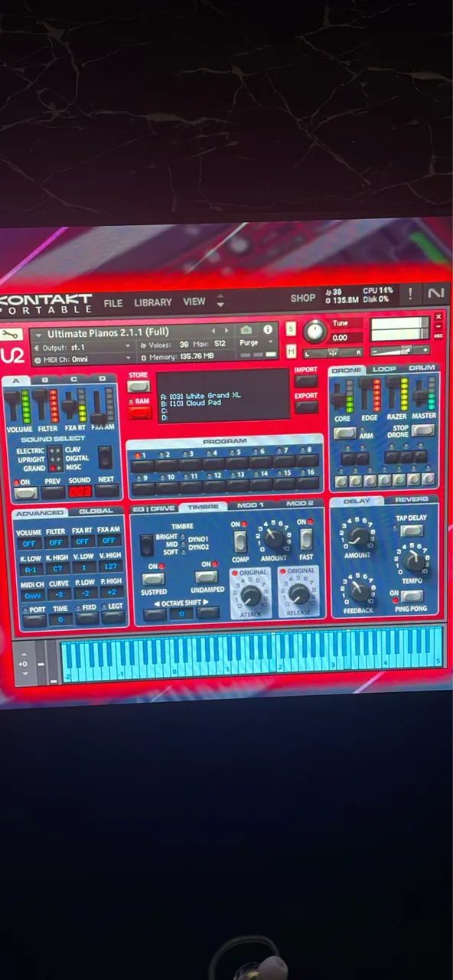Click the EXPORT button
Viewport: 453px width, 980px height.
(305, 407)
